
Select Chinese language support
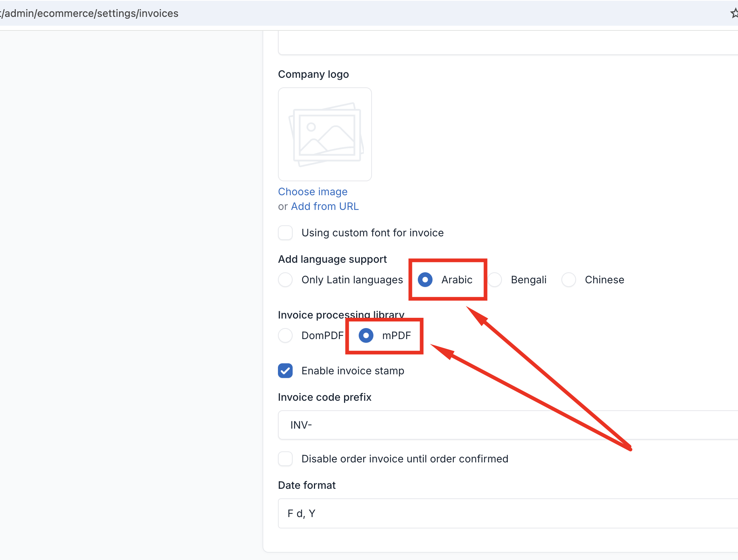(x=569, y=280)
